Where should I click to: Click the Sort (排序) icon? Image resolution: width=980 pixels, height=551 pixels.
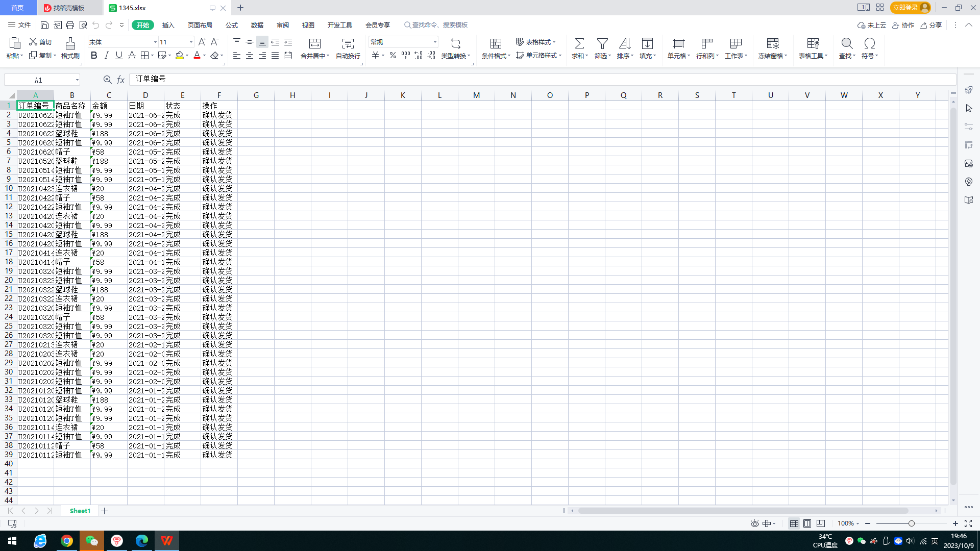[625, 44]
